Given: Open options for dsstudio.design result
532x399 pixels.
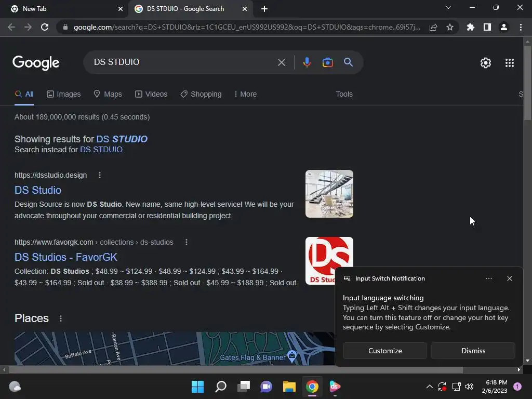Looking at the screenshot, I should pos(99,175).
